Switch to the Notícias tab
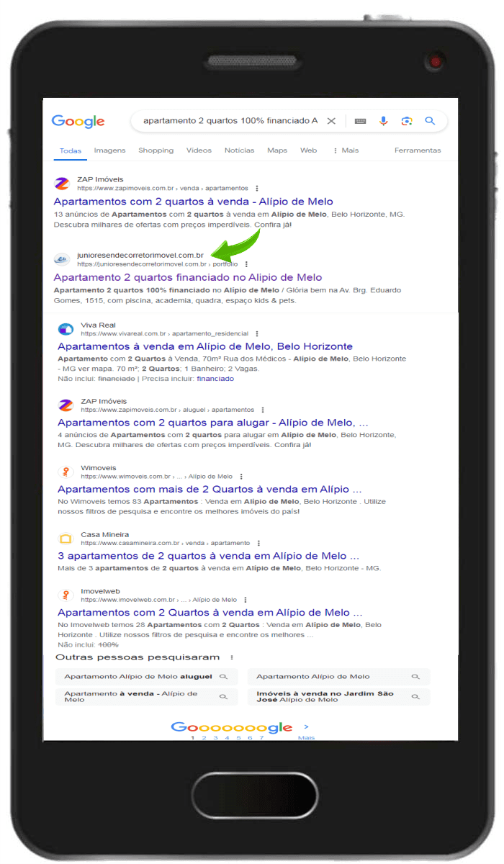504x864 pixels. 239,150
